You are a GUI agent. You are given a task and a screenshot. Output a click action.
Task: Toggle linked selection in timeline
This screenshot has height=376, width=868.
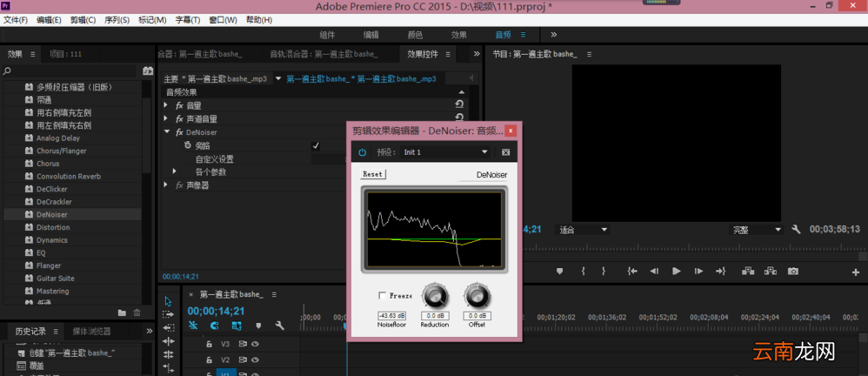pyautogui.click(x=237, y=326)
